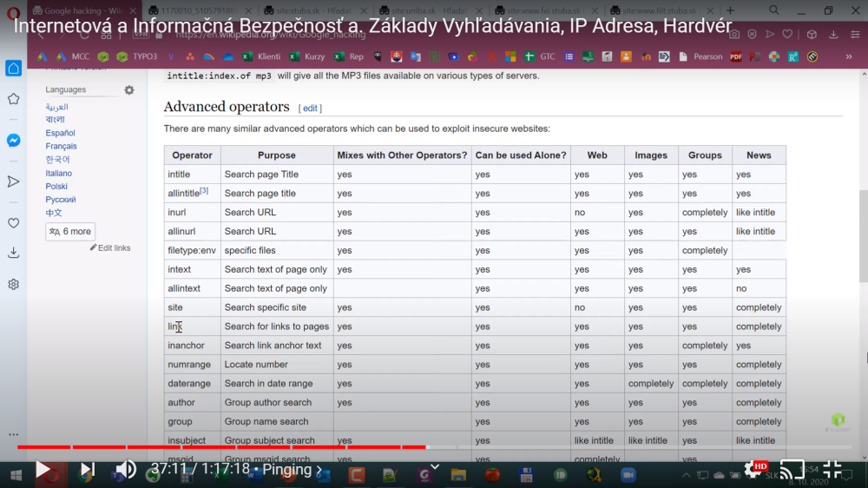Screen dimensions: 868x488
Task: Open Opera sidebar bookmarks star
Action: click(14, 99)
